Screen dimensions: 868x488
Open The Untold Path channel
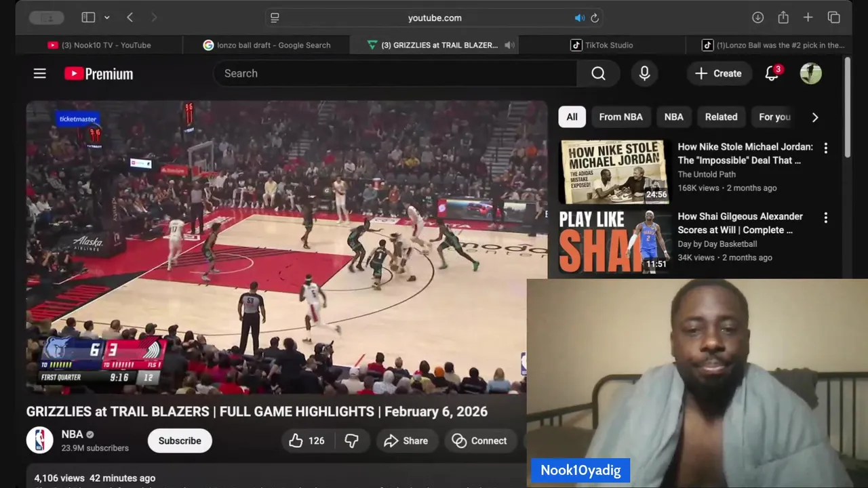[707, 174]
